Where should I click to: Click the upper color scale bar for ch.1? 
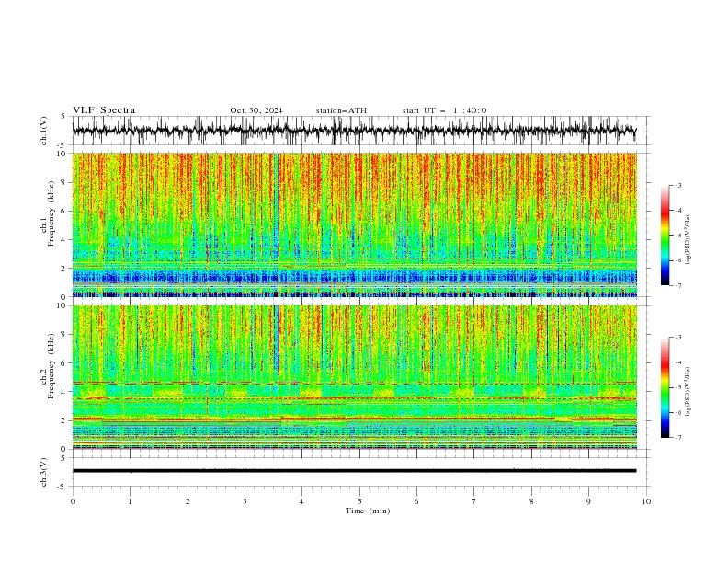(665, 236)
